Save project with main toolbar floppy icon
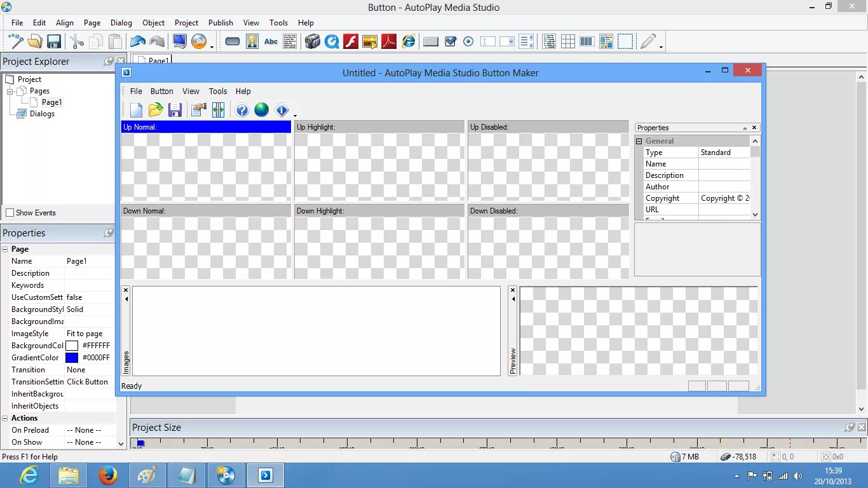Screen dimensions: 868x488 (54, 42)
